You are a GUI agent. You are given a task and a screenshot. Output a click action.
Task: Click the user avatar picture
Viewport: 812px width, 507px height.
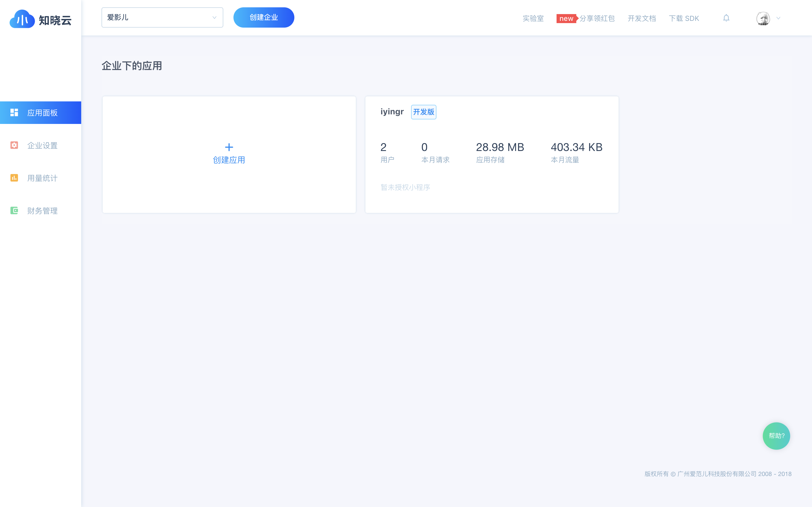tap(763, 18)
